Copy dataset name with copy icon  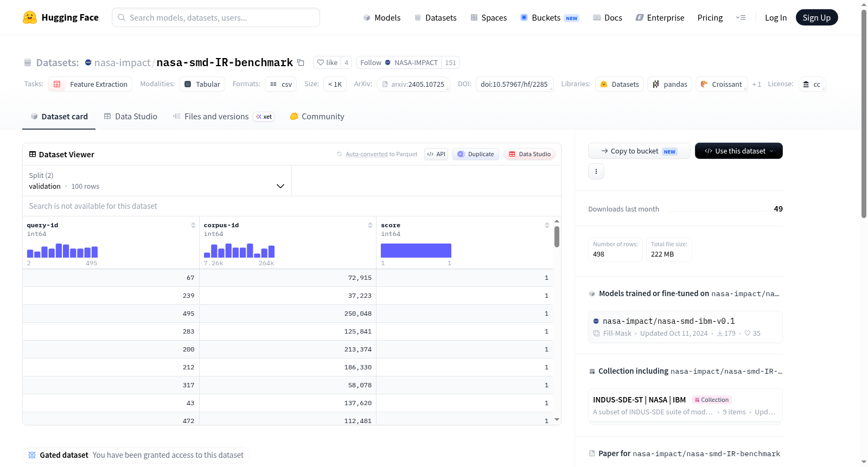301,62
